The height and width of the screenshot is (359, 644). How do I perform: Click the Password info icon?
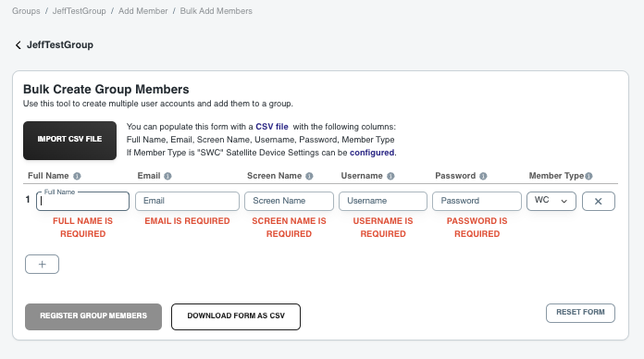(483, 176)
